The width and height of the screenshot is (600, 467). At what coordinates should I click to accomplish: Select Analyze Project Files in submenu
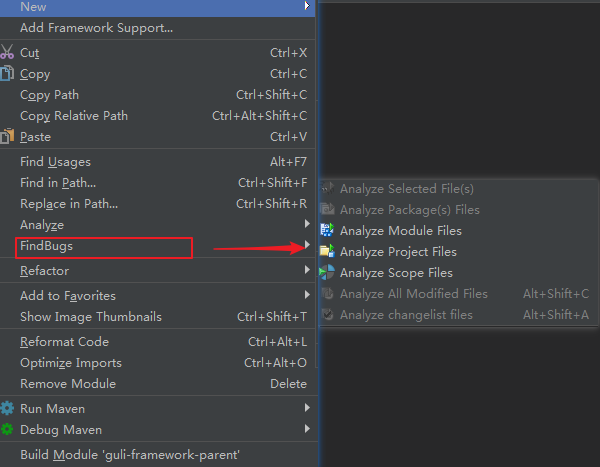point(458,251)
